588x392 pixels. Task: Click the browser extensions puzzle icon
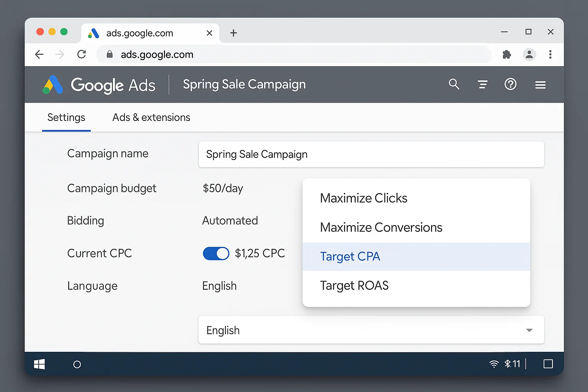(x=506, y=54)
